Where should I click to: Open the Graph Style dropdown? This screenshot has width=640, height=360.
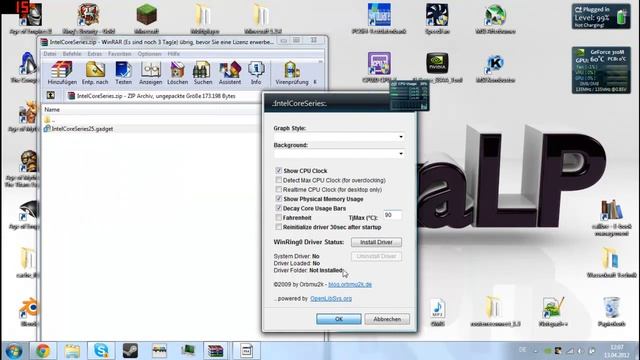339,136
